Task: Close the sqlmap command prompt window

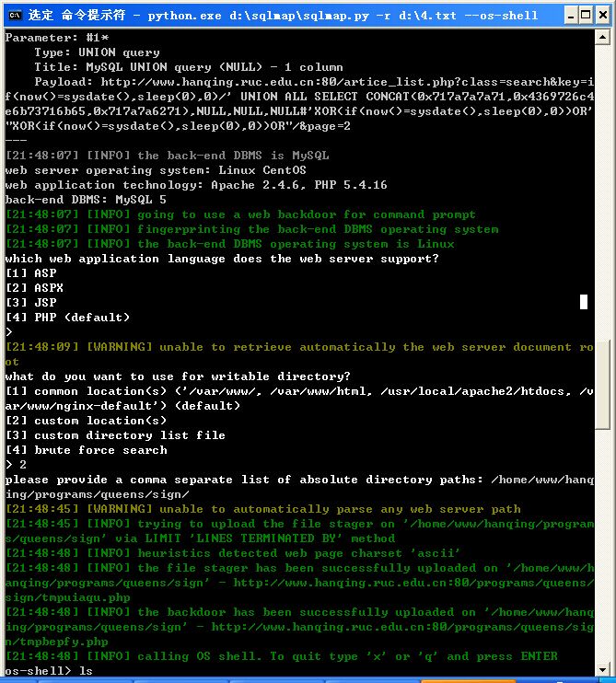Action: [x=603, y=16]
